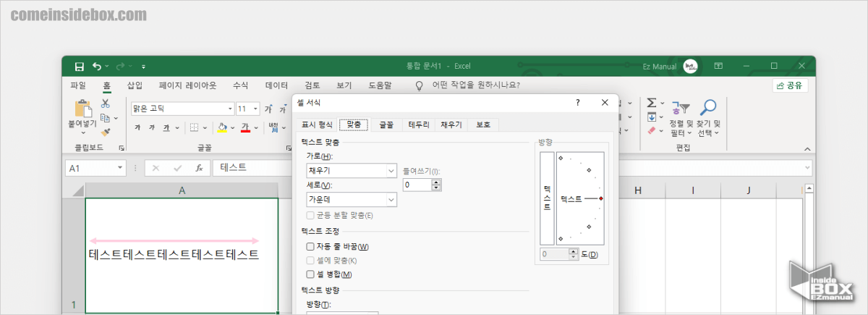The image size is (868, 315).
Task: Open the Name Box A1 dropdown
Action: coord(121,167)
